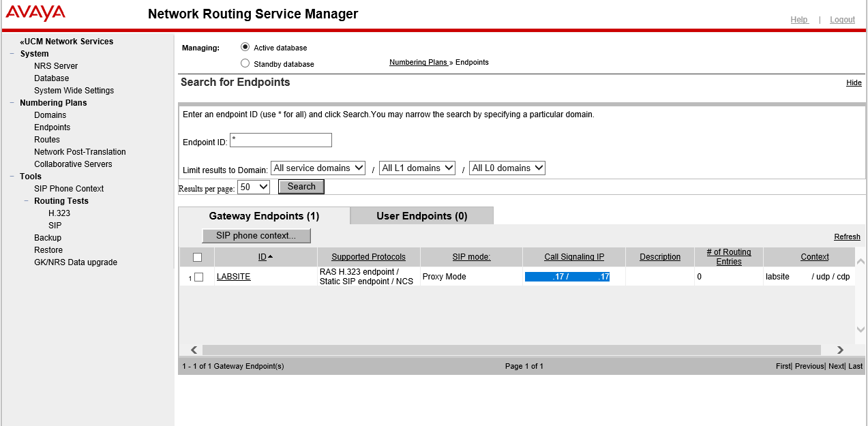Click the vertical scrollbar up arrow
The height and width of the screenshot is (426, 868).
coord(860,262)
